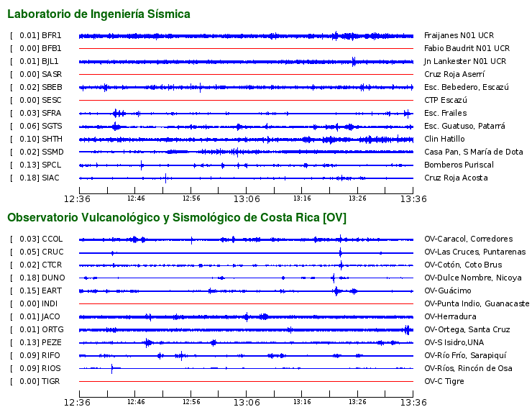This screenshot has height=407, width=532.
Task: Open the flat red INDI trace
Action: [x=246, y=303]
